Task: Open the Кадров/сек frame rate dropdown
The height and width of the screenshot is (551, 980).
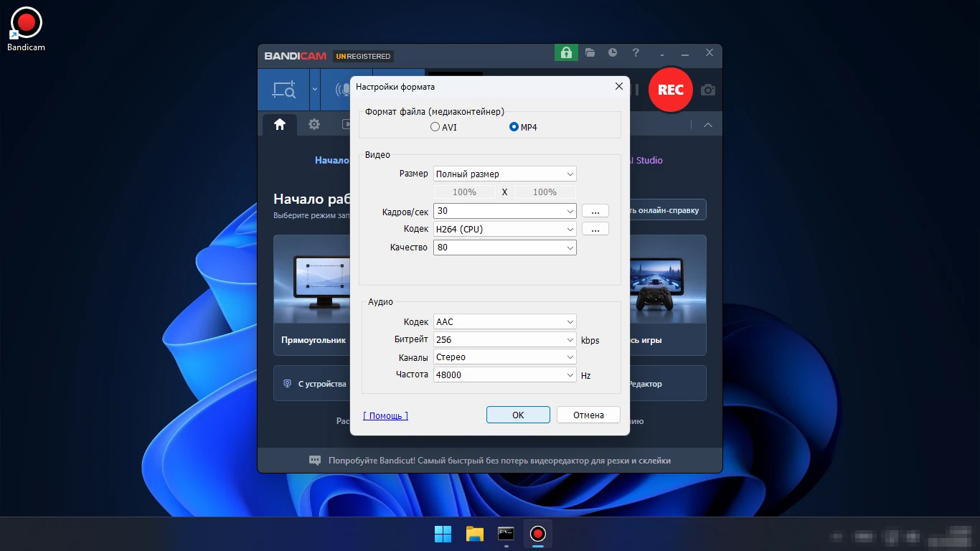Action: point(505,211)
